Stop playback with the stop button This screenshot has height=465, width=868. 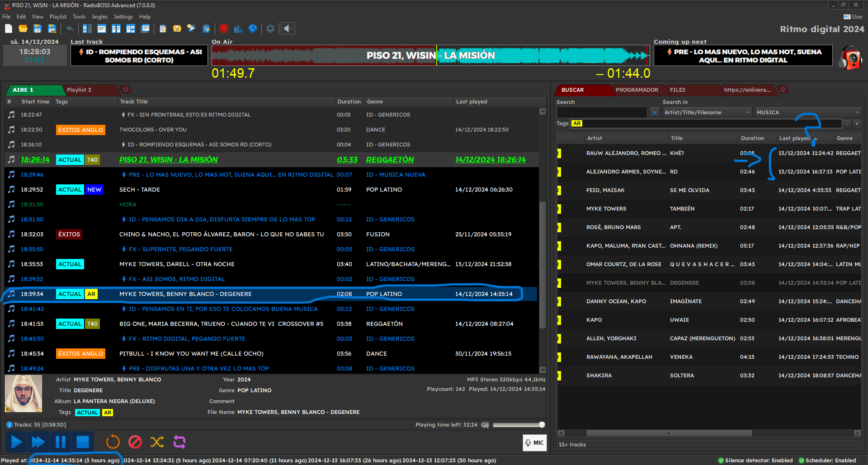(82, 442)
